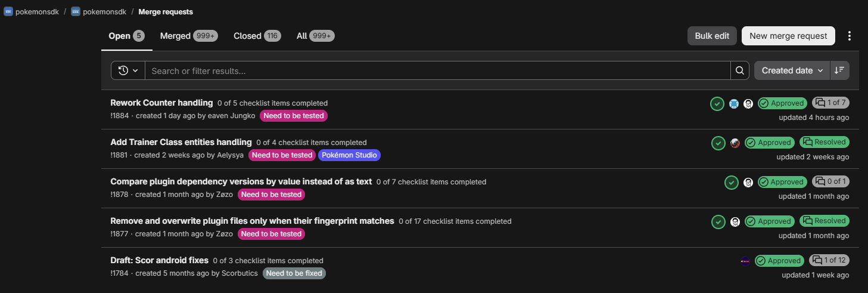Click Merge requests breadcrumb
The height and width of the screenshot is (293, 868).
pyautogui.click(x=166, y=11)
